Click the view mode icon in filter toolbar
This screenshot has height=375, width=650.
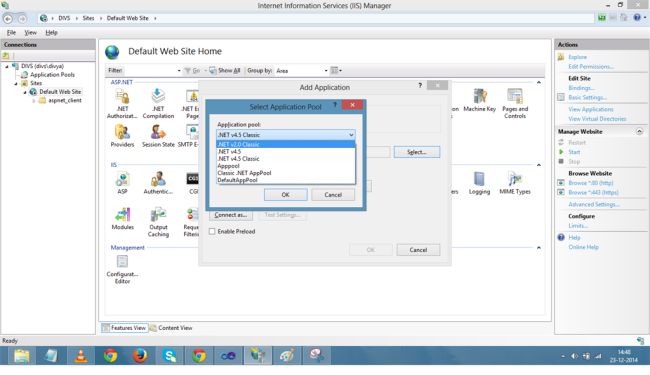[336, 70]
